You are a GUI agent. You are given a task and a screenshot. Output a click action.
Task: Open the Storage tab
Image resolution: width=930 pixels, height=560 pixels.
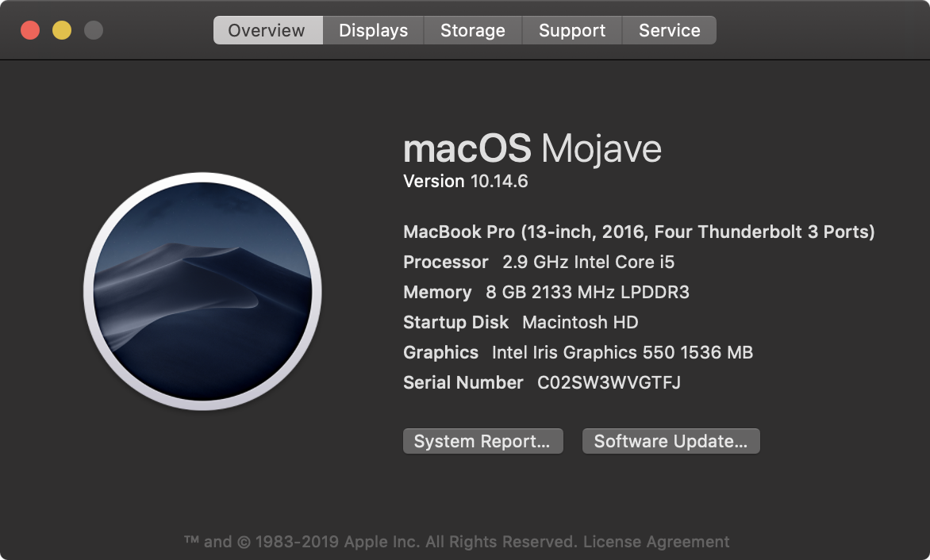click(473, 30)
